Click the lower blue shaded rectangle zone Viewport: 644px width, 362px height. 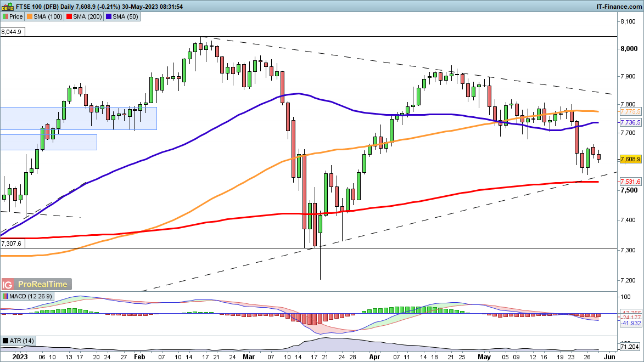tap(48, 143)
